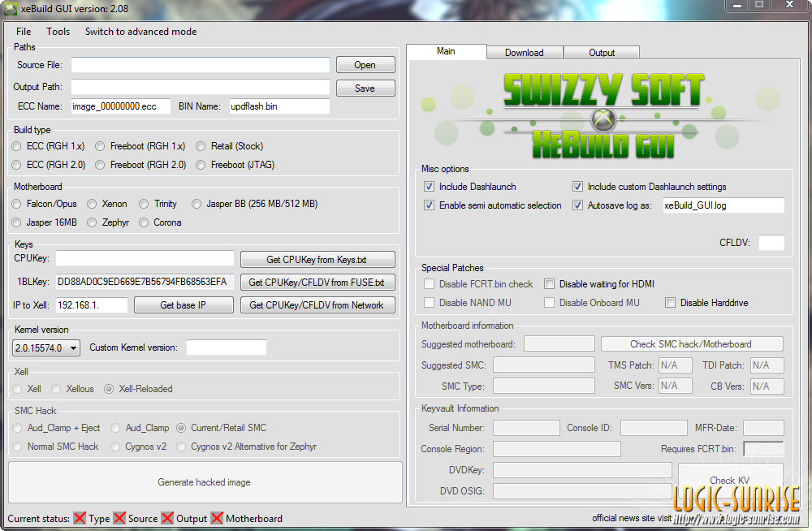Viewport: 812px width, 531px height.
Task: Click the red X Type status icon
Action: [80, 518]
